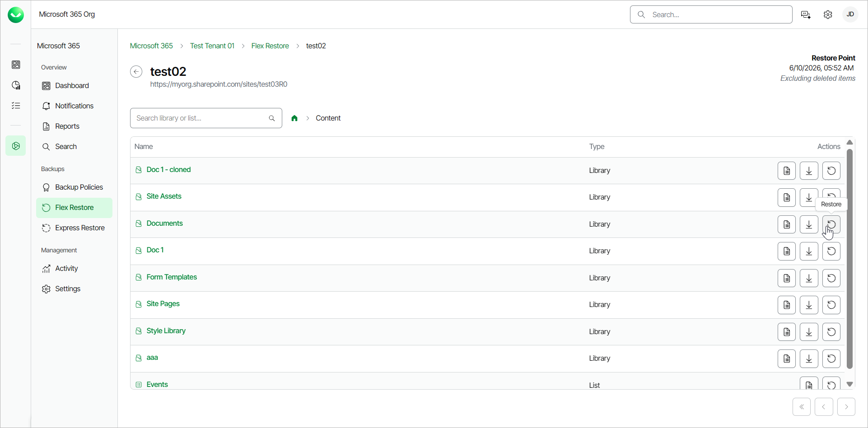The image size is (868, 428).
Task: Download icon for Form Templates row
Action: point(809,278)
